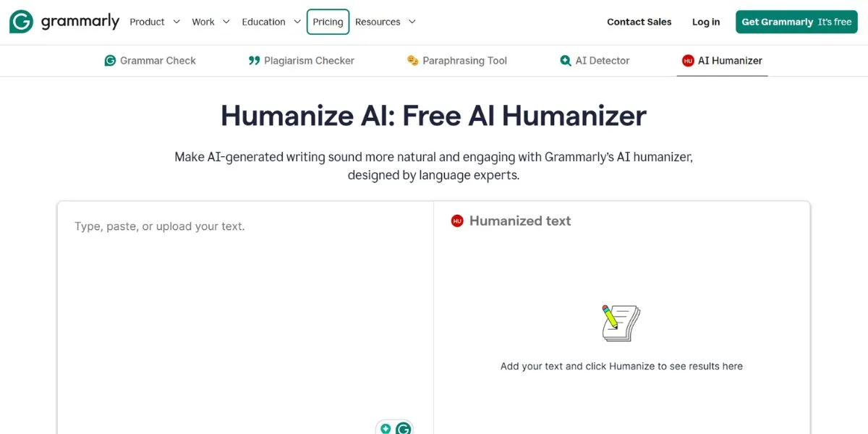The image size is (868, 434).
Task: Switch to the AI Detector tab
Action: (595, 61)
